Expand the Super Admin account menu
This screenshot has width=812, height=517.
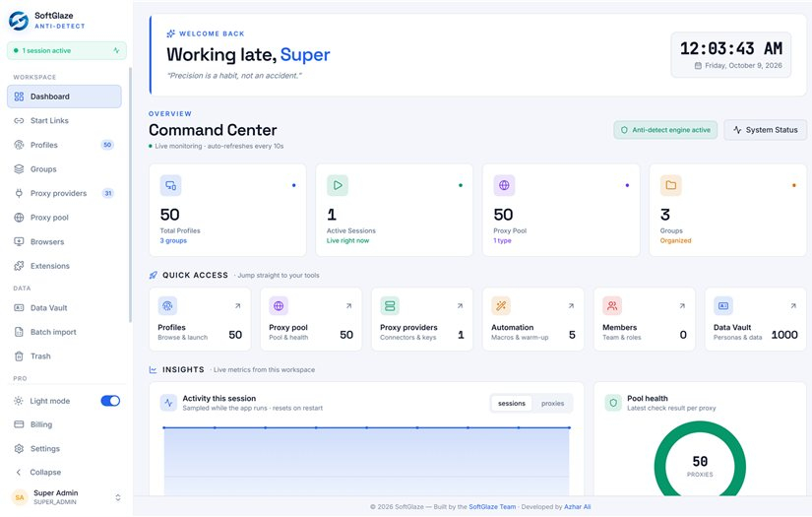coord(118,497)
